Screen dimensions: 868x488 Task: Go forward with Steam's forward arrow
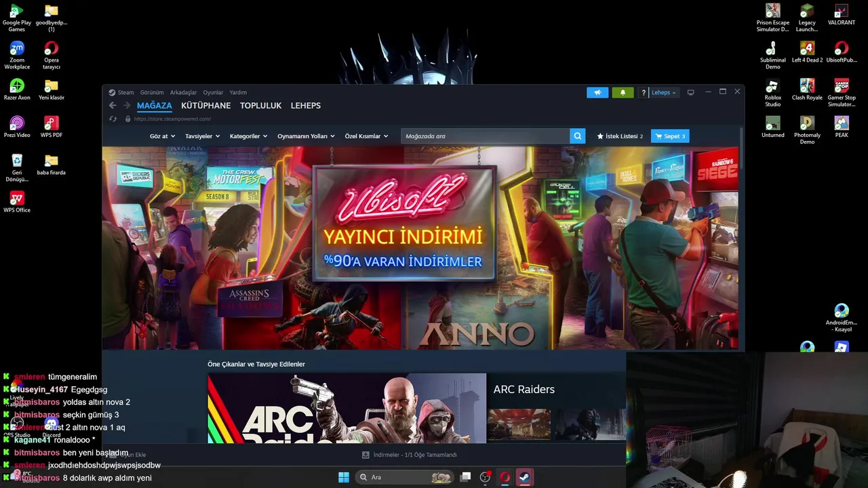(x=127, y=106)
